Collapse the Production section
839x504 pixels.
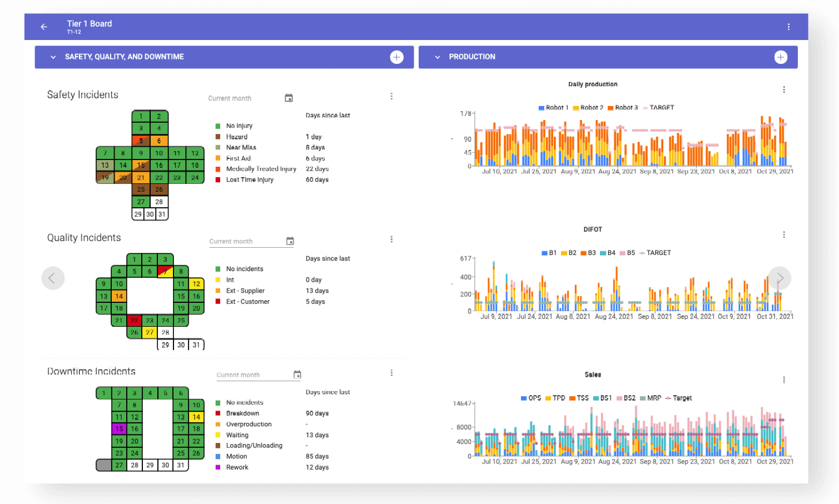point(437,57)
